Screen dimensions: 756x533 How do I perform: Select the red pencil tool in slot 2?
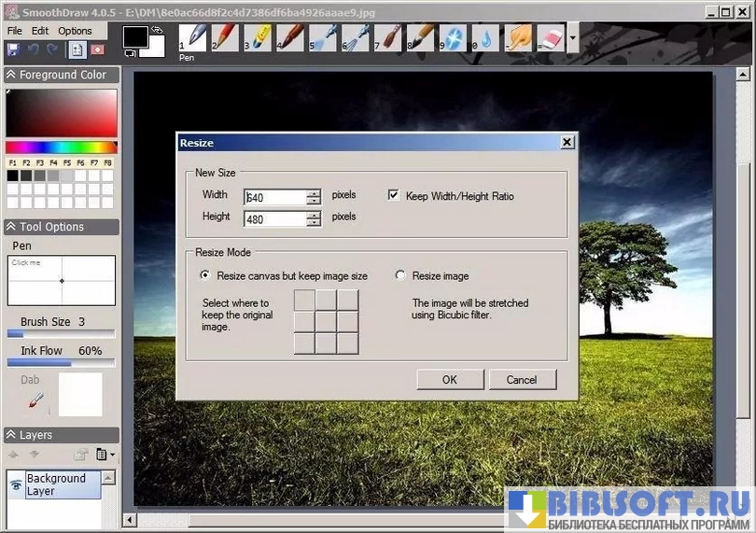coord(225,37)
